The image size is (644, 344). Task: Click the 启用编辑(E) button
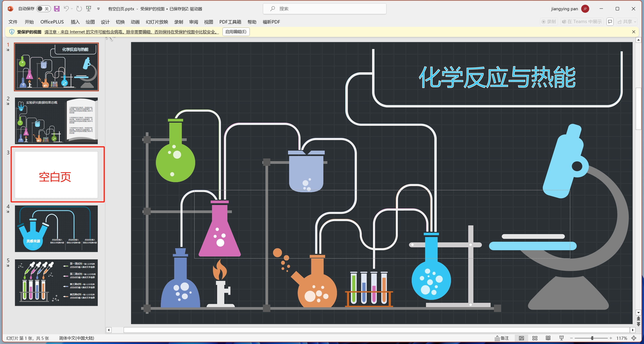point(235,32)
